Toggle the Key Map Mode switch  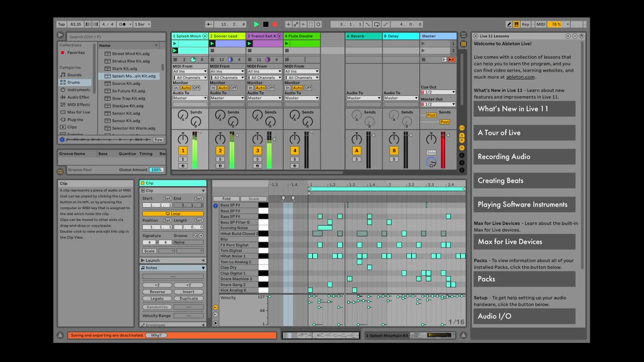pos(525,24)
